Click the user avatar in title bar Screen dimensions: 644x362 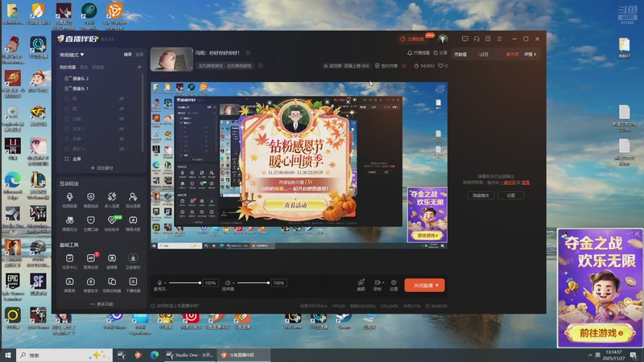pyautogui.click(x=443, y=39)
